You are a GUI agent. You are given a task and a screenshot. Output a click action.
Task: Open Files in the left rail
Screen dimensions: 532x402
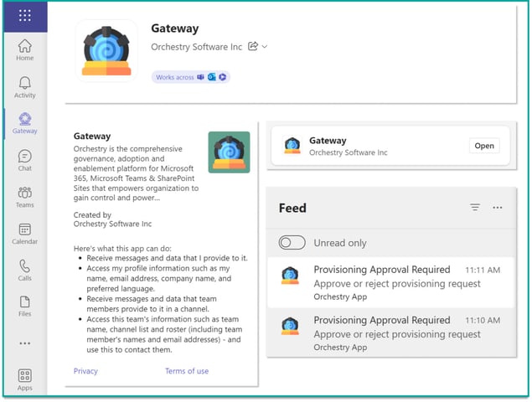click(25, 307)
